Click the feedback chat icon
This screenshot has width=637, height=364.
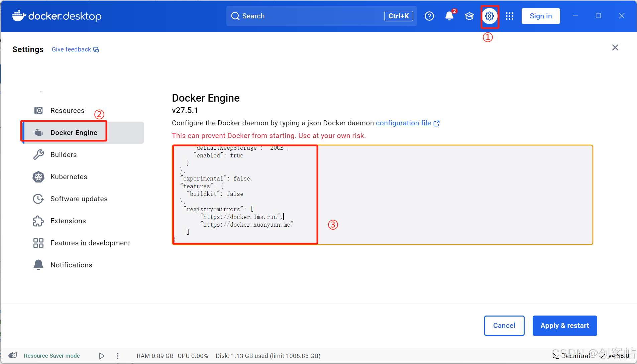coord(96,50)
